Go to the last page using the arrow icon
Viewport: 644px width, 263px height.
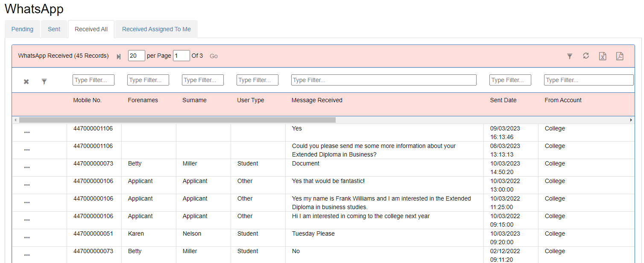pos(119,56)
